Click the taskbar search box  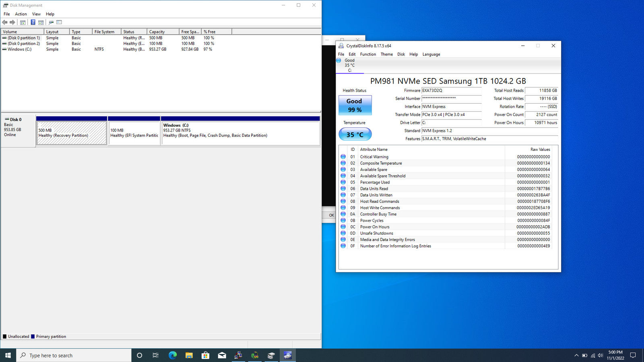[74, 356]
